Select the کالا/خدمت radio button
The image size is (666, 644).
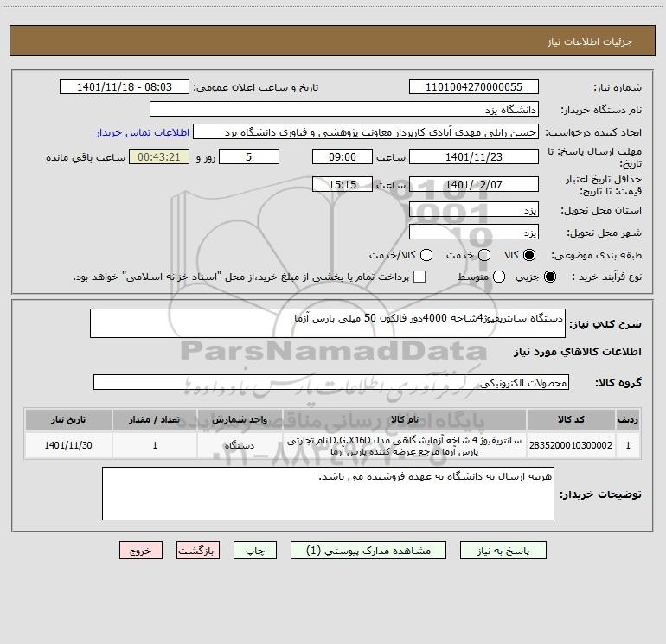pyautogui.click(x=426, y=255)
